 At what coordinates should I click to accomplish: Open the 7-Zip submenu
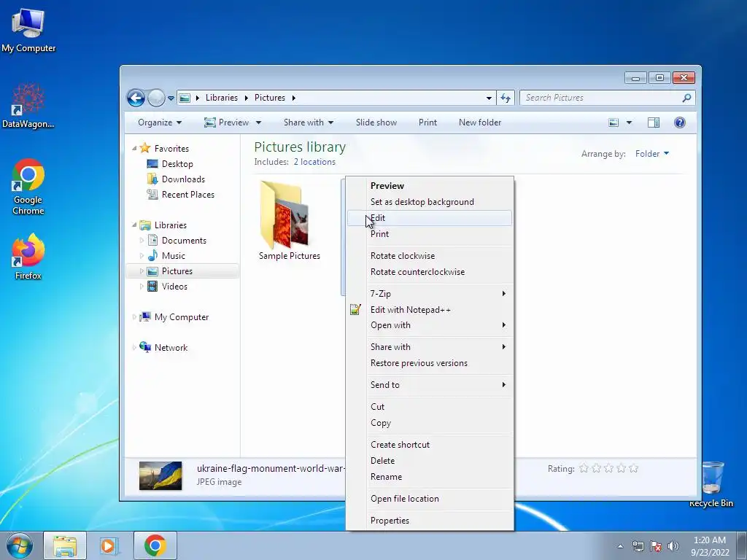430,294
